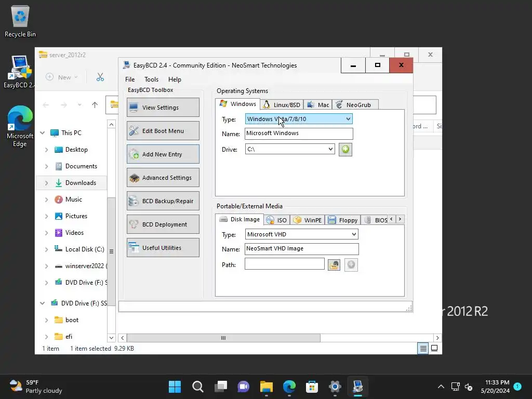Open BCD Deployment page
Screen dimensions: 532x399
[163, 224]
